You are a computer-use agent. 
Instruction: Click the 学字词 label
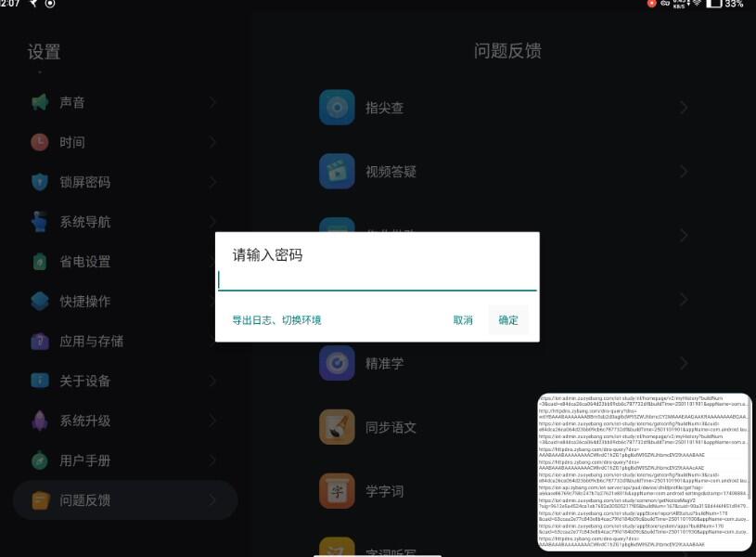click(x=384, y=491)
